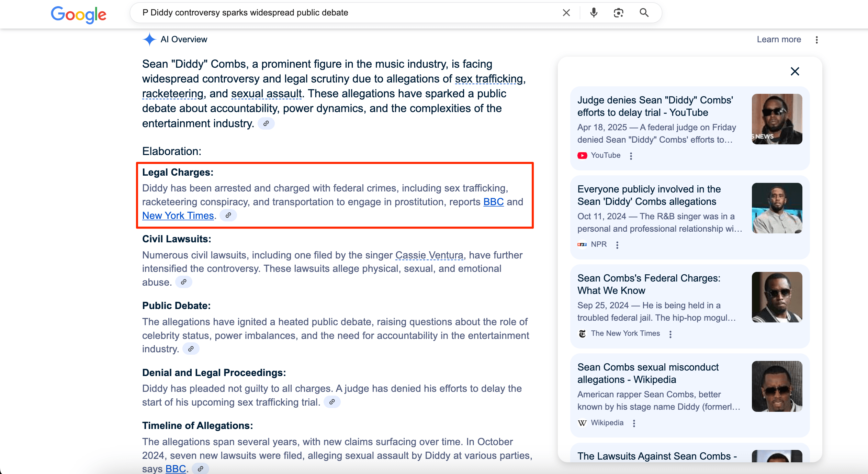Start voice search with microphone icon
Image resolution: width=868 pixels, height=474 pixels.
pos(594,13)
